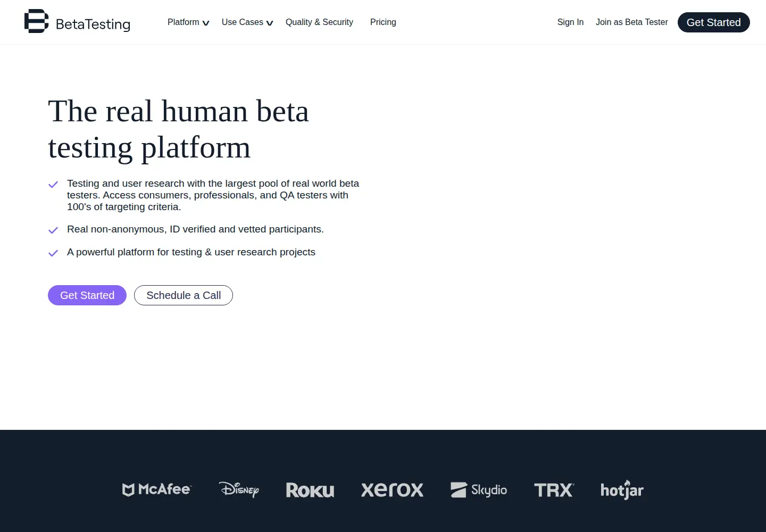Click the Schedule a Call button
Screen dimensions: 766x532
[184, 295]
